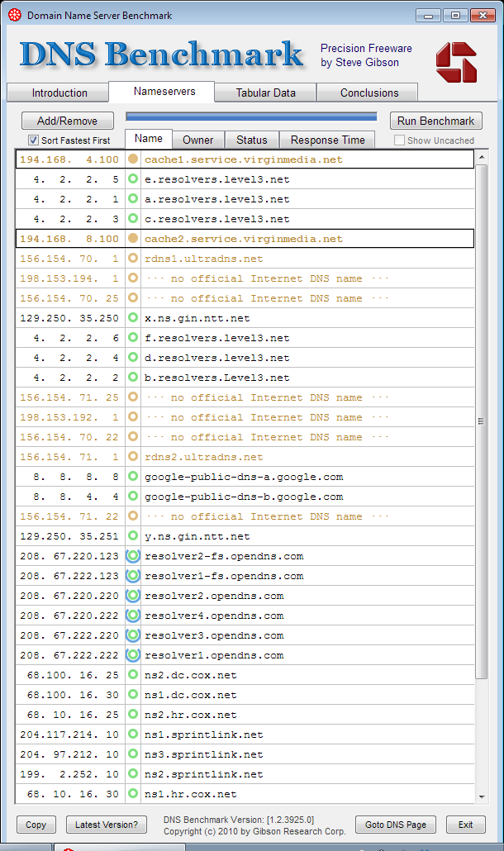Open the Goto DNS Page button
The width and height of the screenshot is (504, 851).
pyautogui.click(x=396, y=825)
